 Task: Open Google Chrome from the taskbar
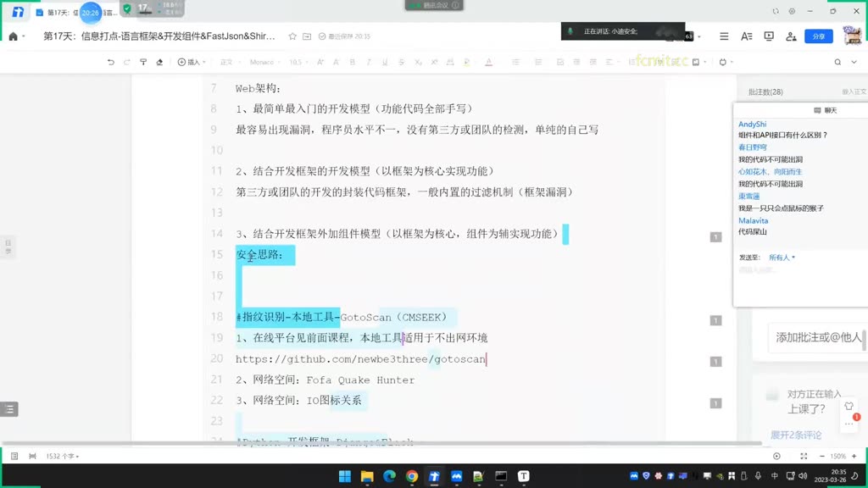pyautogui.click(x=412, y=476)
